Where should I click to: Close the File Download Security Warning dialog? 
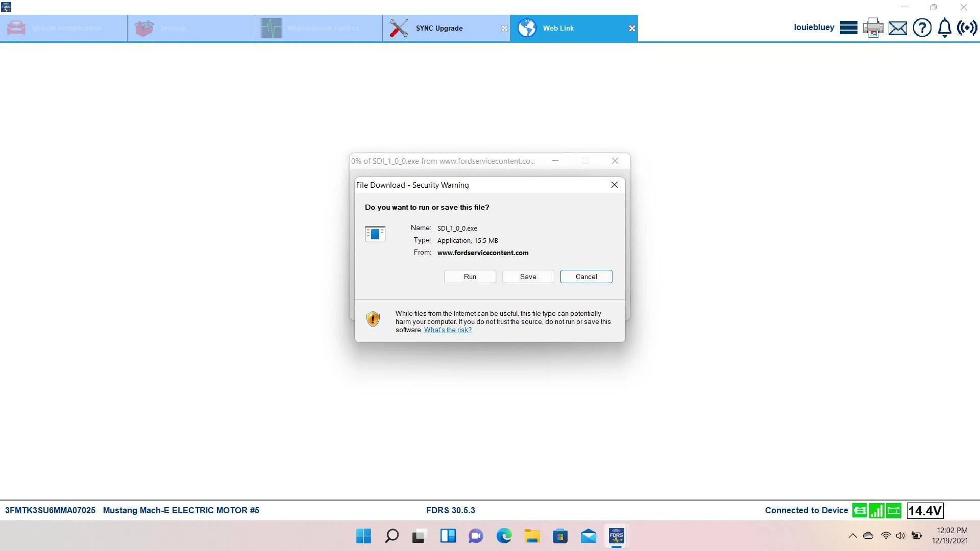(x=615, y=185)
